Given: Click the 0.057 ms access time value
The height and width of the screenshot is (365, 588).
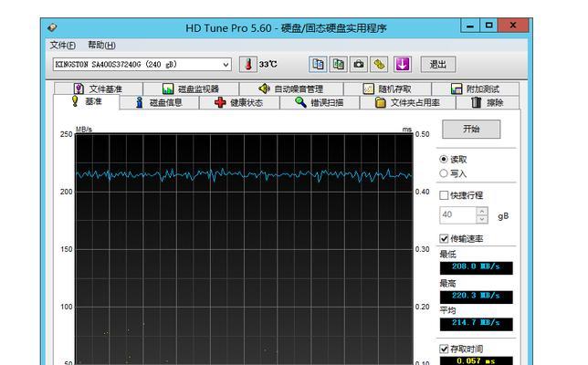Looking at the screenshot, I should 477,360.
